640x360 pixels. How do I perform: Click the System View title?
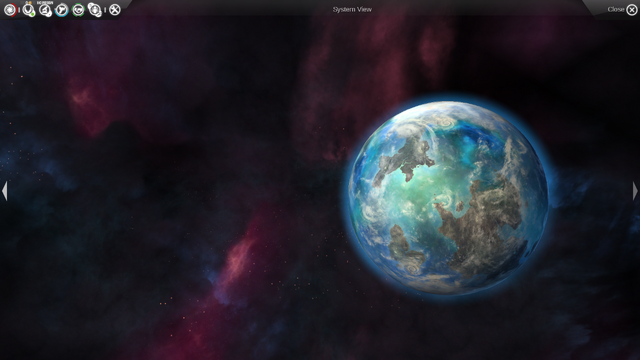click(352, 9)
